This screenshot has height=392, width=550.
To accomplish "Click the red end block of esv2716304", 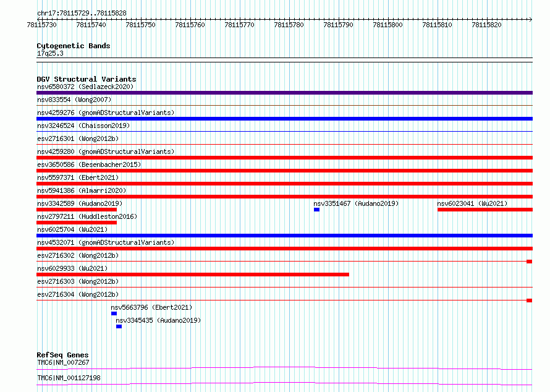I will click(530, 300).
